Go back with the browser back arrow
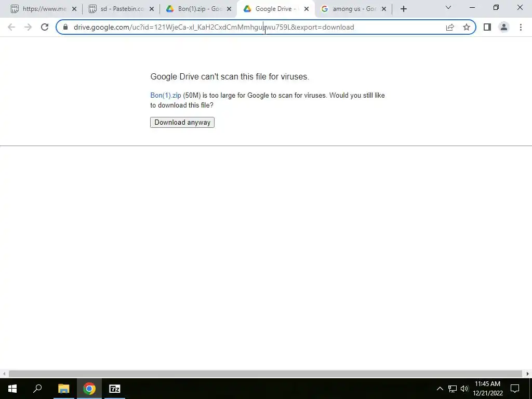 coord(11,27)
